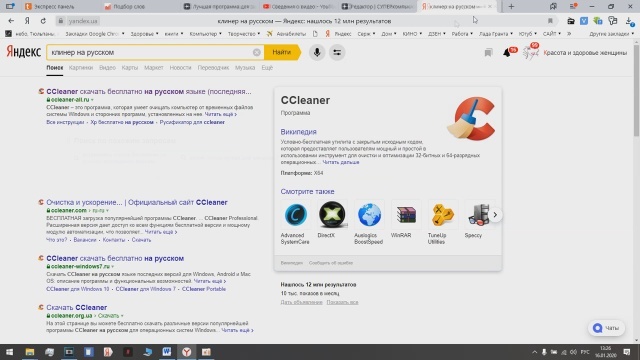
Task: Open the ccleaner-windows7.ru result title
Action: [x=115, y=258]
